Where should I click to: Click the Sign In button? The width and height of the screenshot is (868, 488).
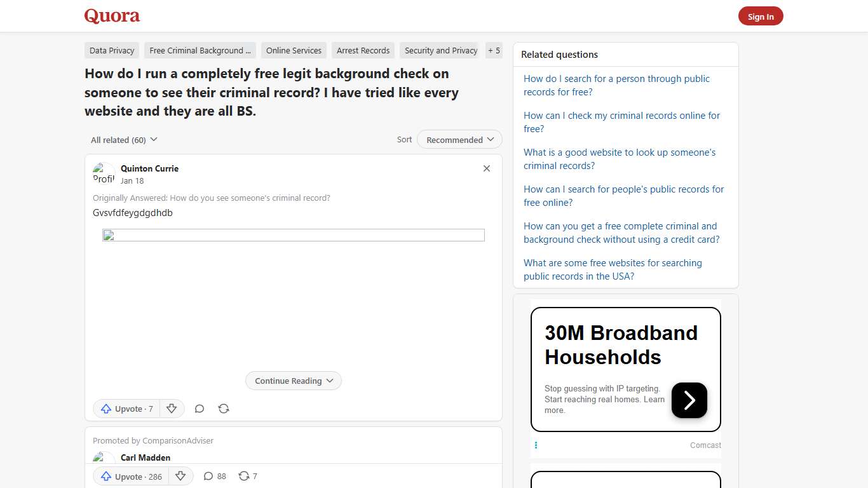pyautogui.click(x=761, y=17)
